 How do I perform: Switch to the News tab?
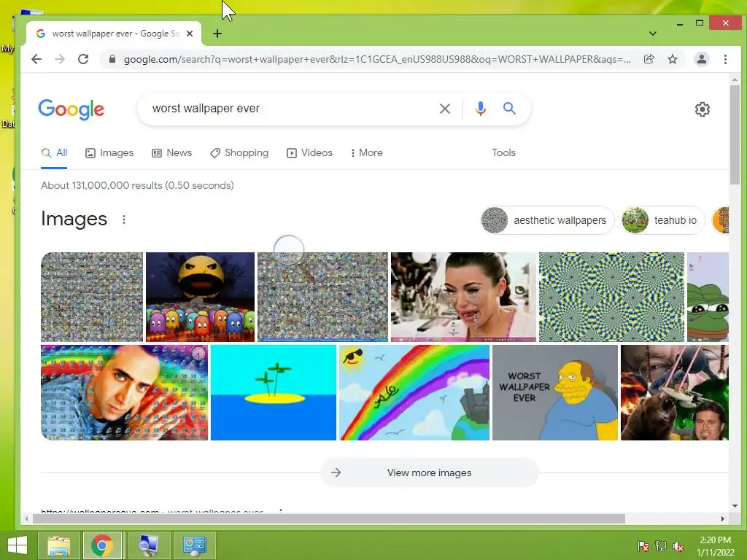click(x=171, y=153)
